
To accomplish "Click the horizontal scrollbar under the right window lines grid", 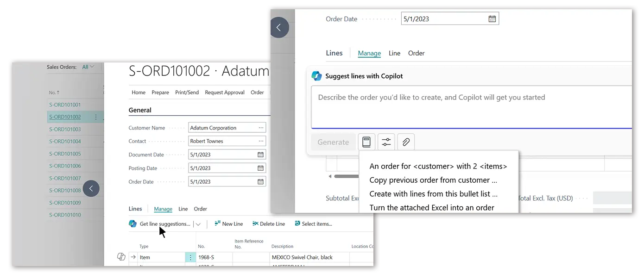I will [x=346, y=176].
